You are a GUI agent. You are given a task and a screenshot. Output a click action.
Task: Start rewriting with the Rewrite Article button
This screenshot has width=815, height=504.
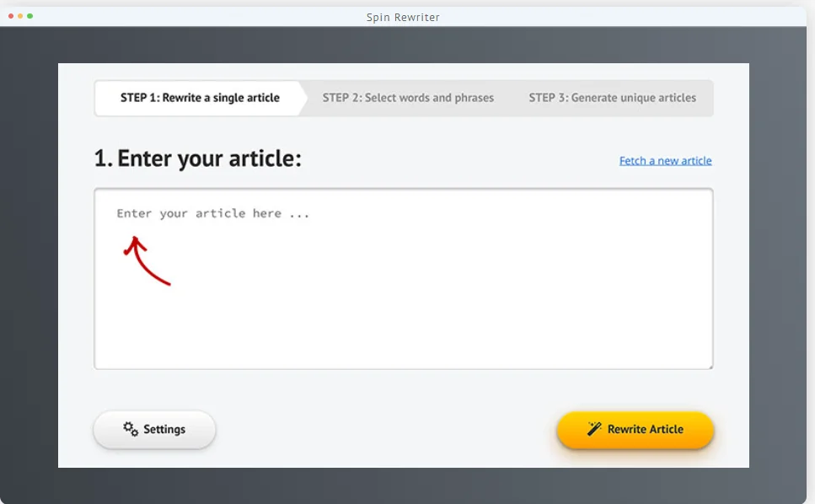pos(635,430)
